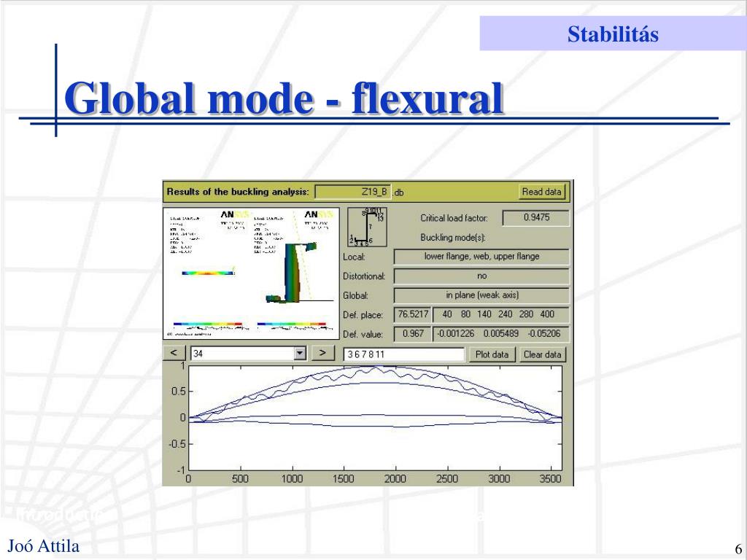Click the Def. place value 76.5217
The height and width of the screenshot is (560, 747).
pos(413,314)
